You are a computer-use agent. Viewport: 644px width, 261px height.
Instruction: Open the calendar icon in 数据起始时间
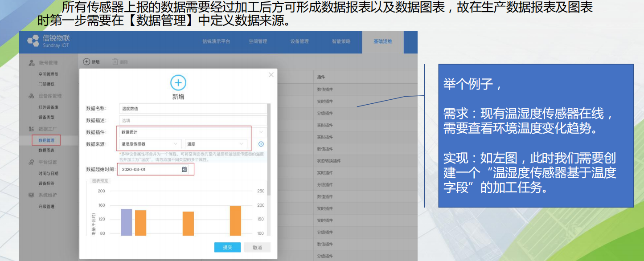click(184, 169)
